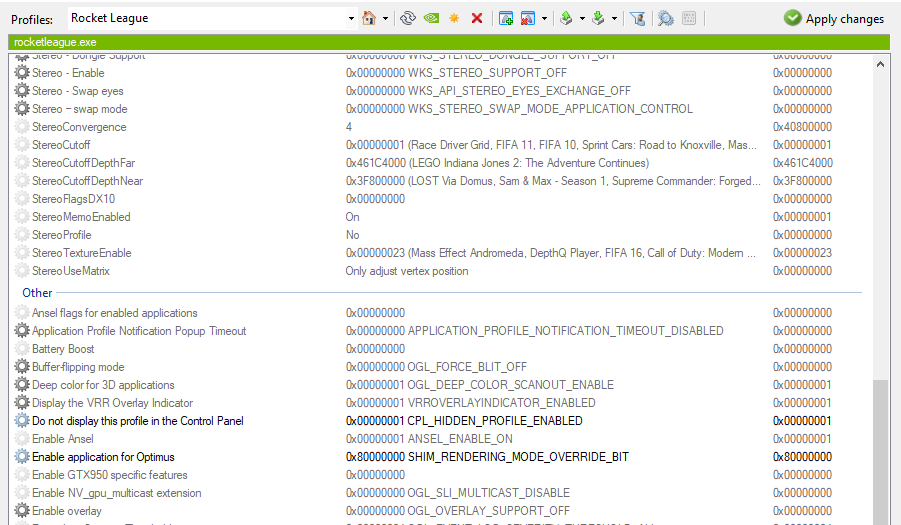Click gear icon beside Enable overlay
901x525 pixels.
22,511
